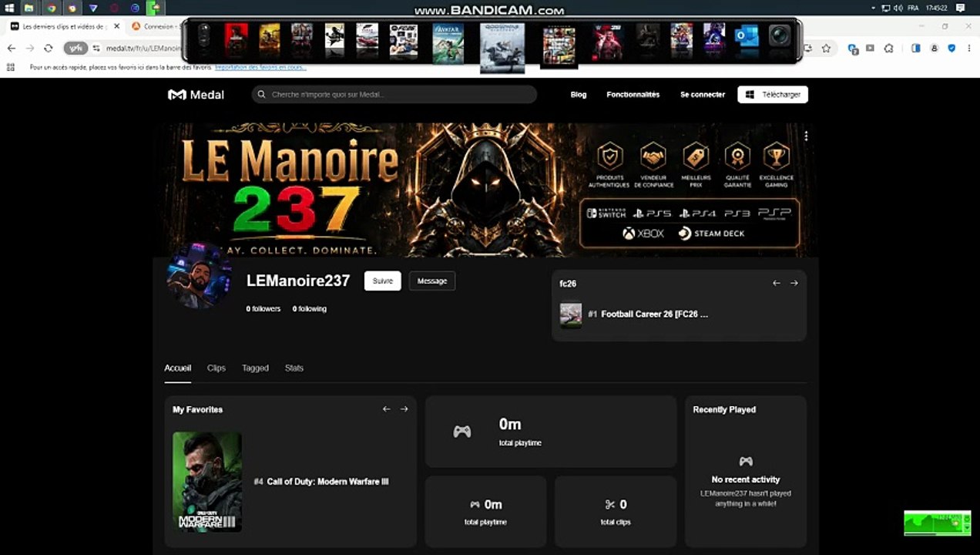Click the large gamepad playtime icon

point(461,432)
